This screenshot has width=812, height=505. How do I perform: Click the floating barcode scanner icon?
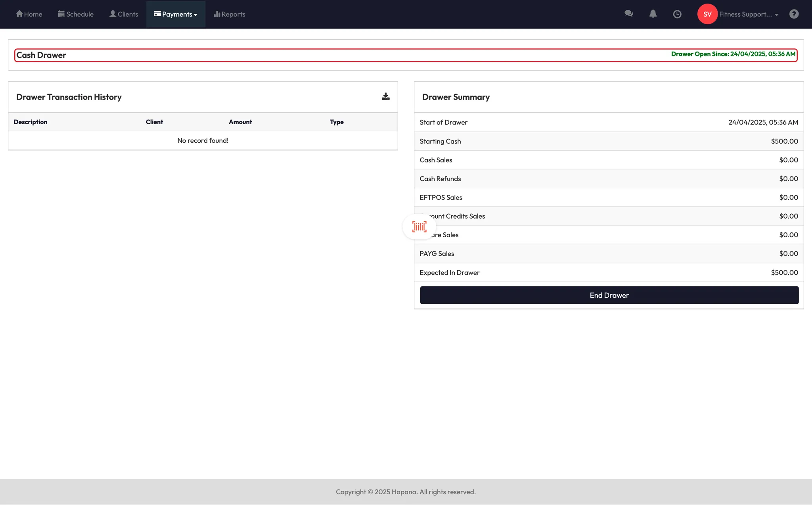click(419, 227)
